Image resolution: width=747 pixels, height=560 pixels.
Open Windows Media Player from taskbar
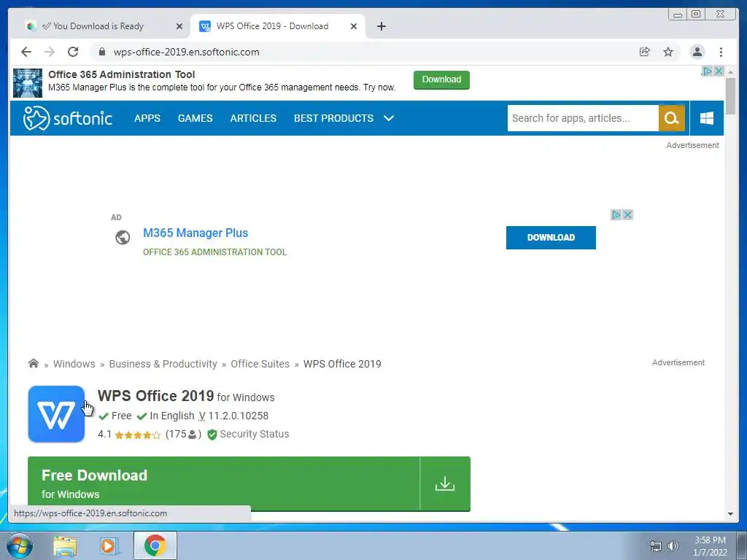[x=109, y=545]
